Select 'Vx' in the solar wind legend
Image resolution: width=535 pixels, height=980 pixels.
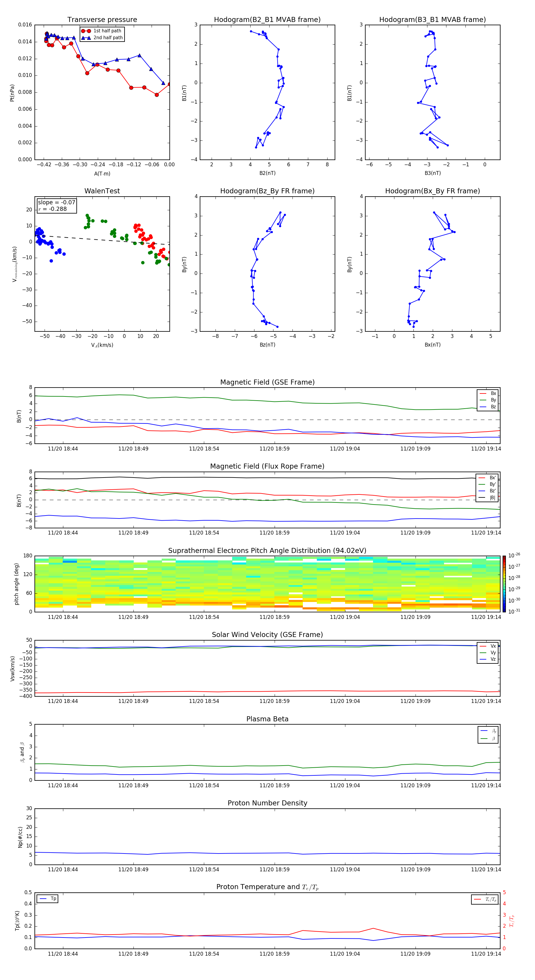click(488, 647)
